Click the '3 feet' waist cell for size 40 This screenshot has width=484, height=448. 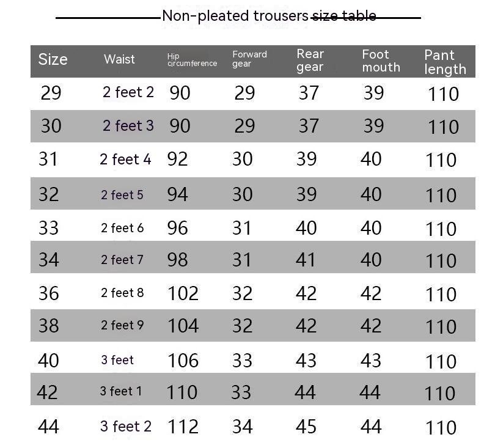pos(117,360)
